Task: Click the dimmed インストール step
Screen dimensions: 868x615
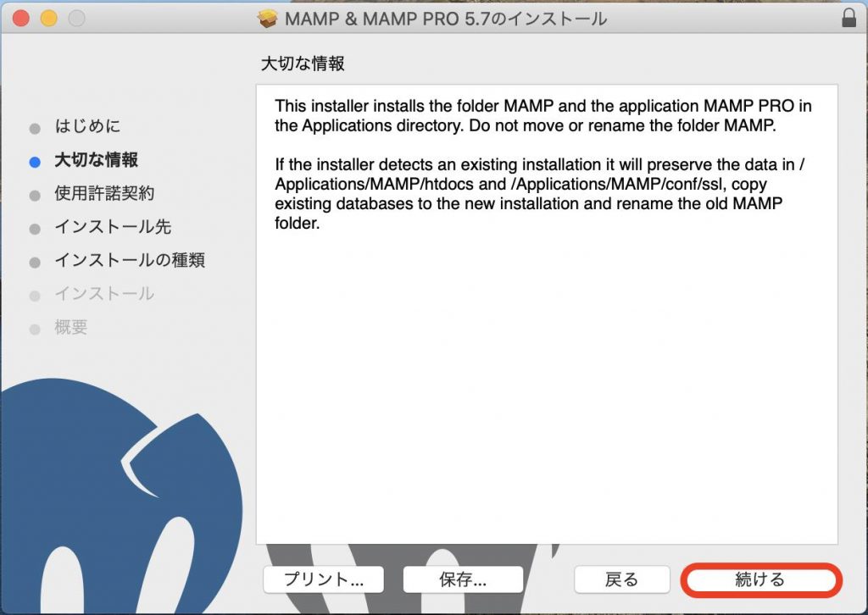Action: pos(104,294)
